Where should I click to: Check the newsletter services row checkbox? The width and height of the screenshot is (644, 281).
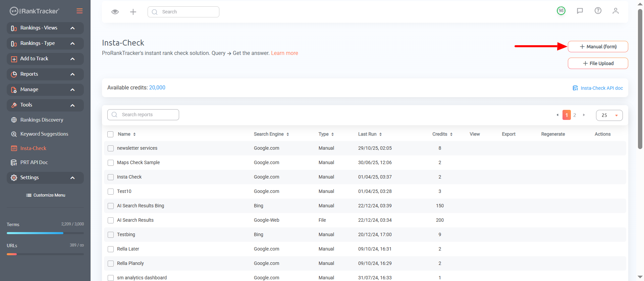[x=111, y=148]
